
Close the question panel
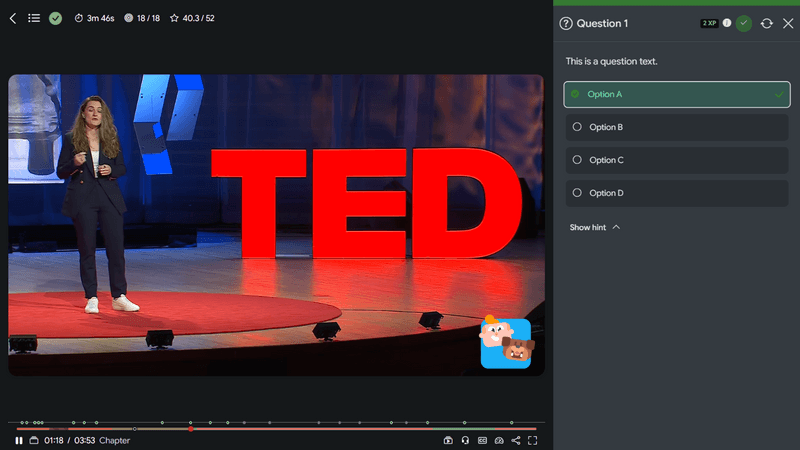[x=788, y=23]
